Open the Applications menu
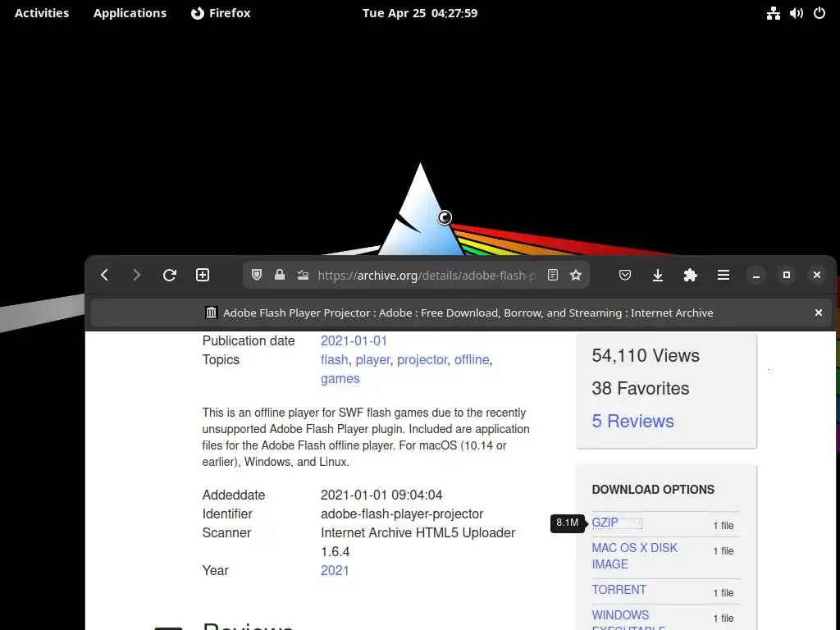This screenshot has height=630, width=840. click(x=130, y=13)
